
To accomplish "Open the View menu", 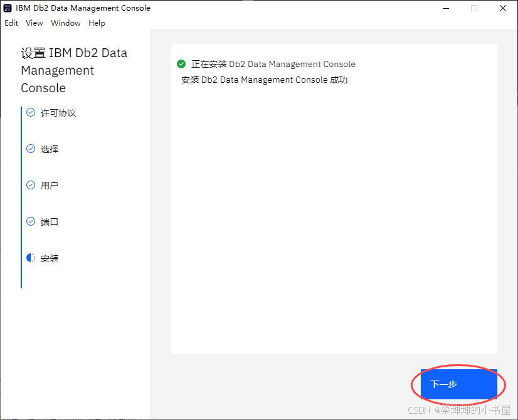I will click(34, 23).
